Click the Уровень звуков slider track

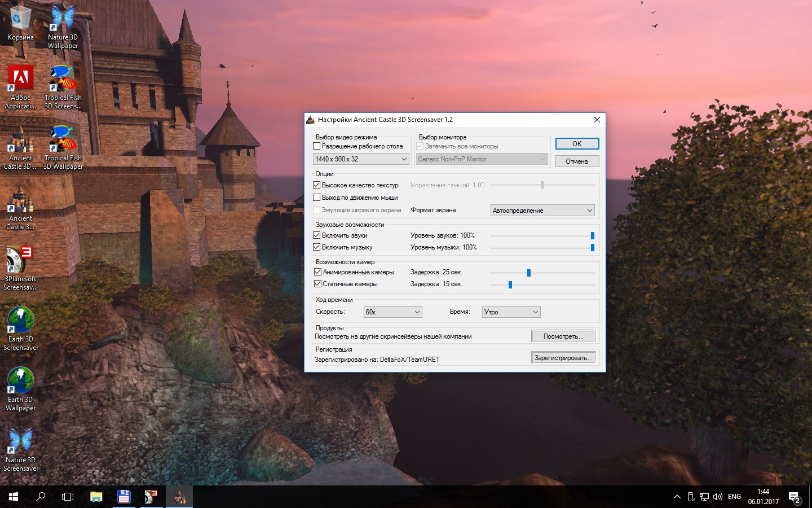(541, 235)
